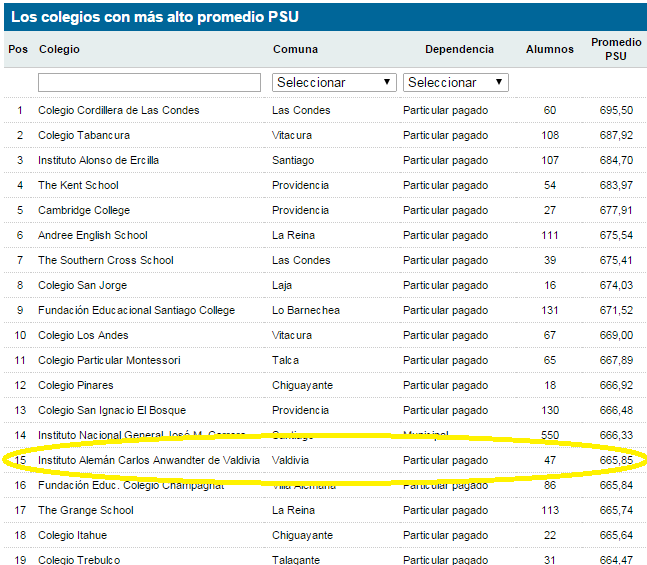Click the 131 alumnos value
The width and height of the screenshot is (647, 565).
[x=550, y=310]
